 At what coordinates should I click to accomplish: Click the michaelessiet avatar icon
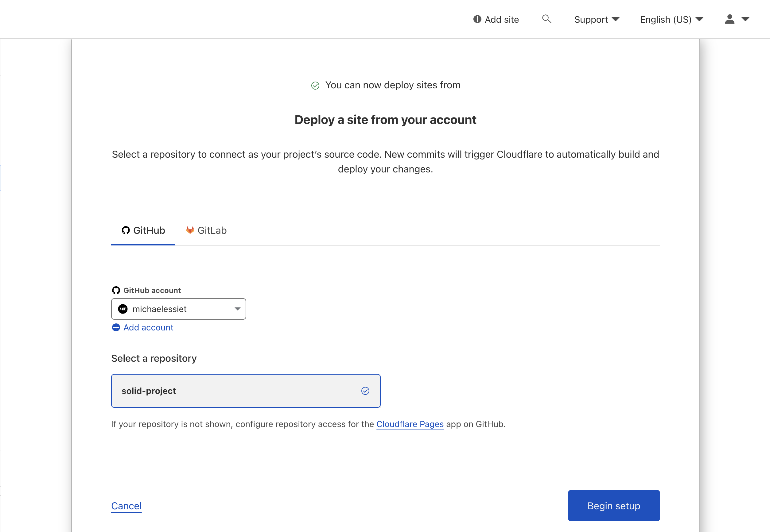(x=123, y=309)
